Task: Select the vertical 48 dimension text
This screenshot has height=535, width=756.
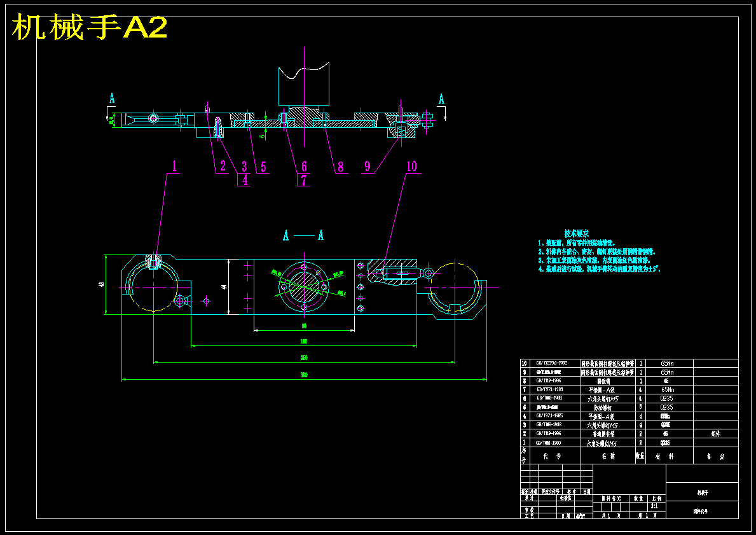Action: point(101,284)
